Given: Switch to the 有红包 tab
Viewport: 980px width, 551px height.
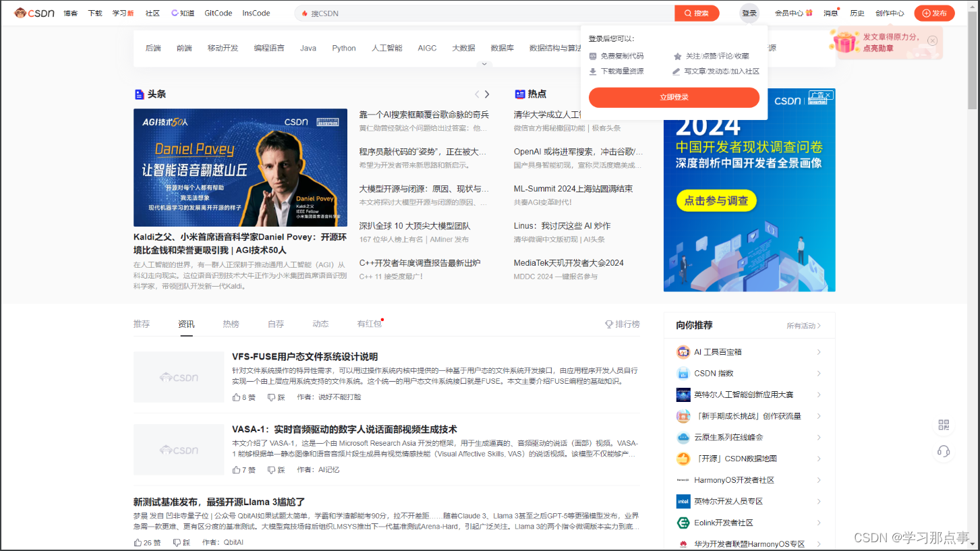Looking at the screenshot, I should click(370, 324).
